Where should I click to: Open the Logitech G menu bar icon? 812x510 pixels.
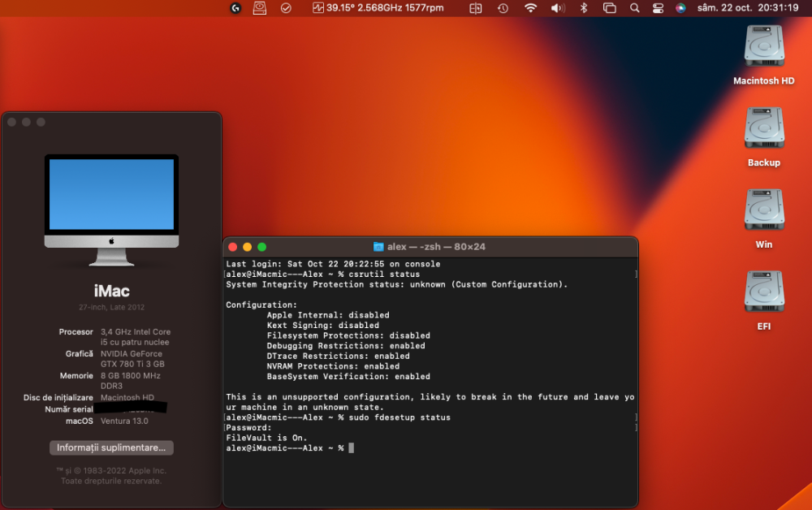(x=235, y=8)
